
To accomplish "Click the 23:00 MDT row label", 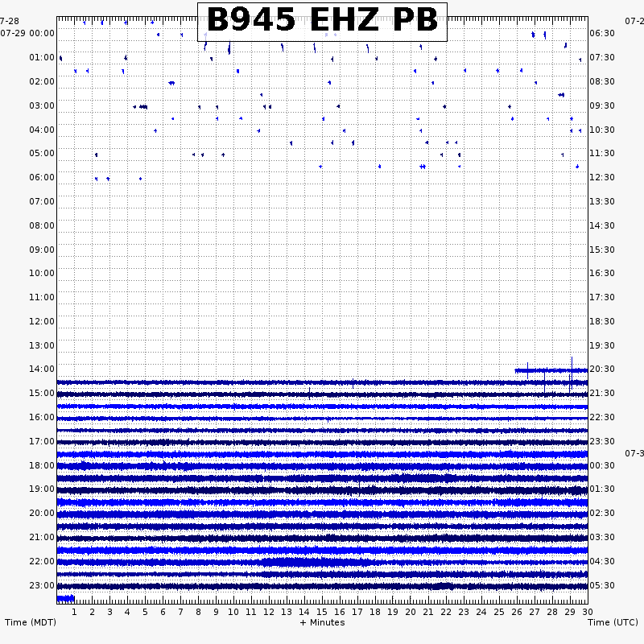I will [x=42, y=585].
